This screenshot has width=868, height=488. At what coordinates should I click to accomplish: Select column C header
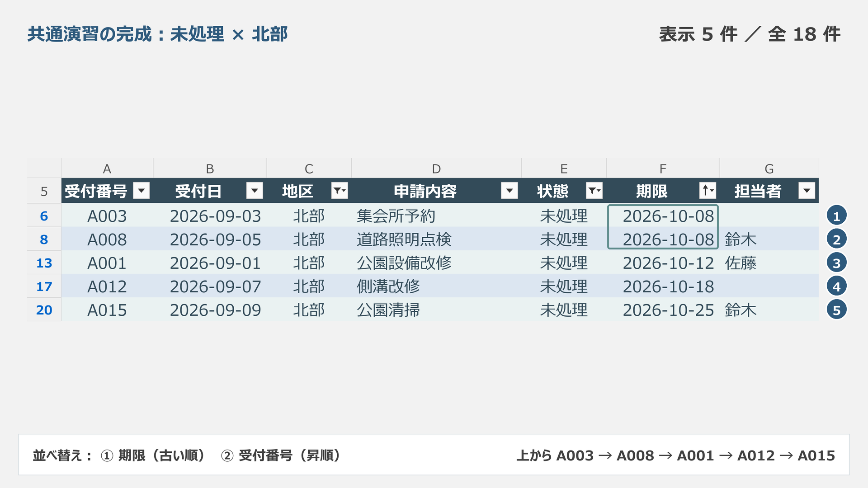[x=309, y=169]
